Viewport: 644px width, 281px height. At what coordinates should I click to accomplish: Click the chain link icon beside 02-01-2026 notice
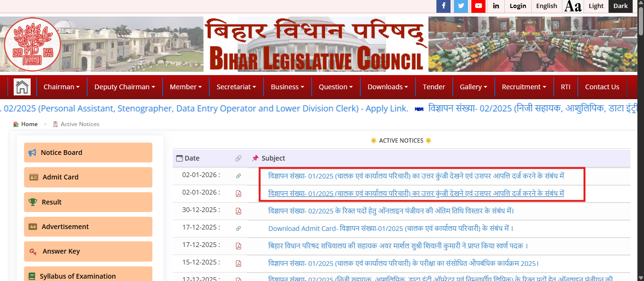coord(239,175)
